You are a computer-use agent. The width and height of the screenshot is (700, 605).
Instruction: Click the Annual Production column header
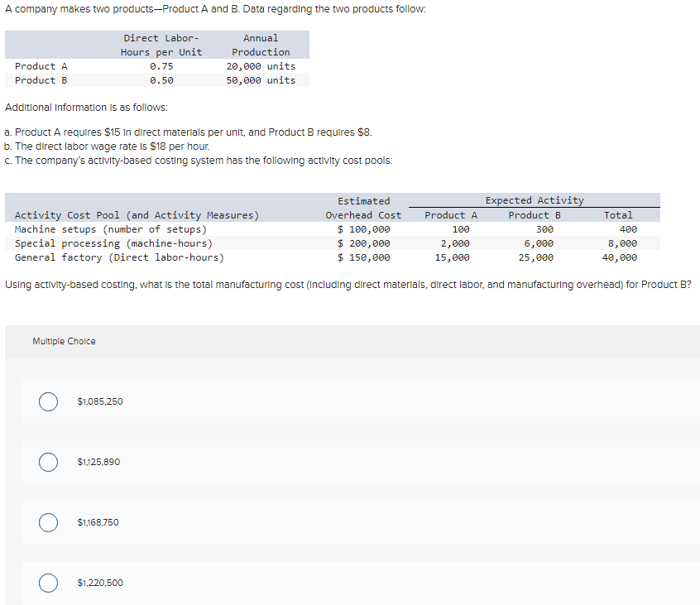coord(260,45)
